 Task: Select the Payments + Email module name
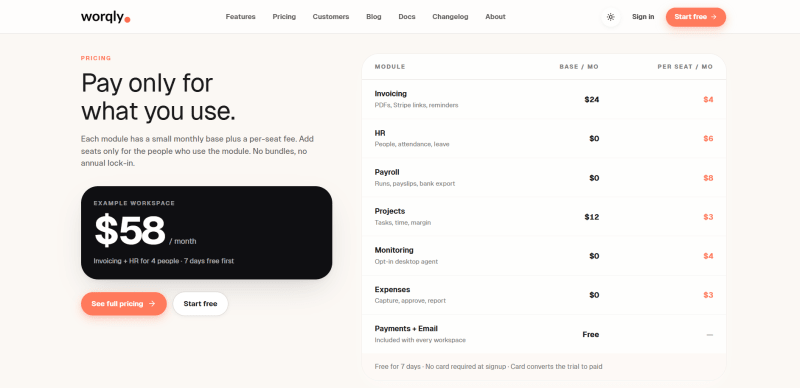click(406, 329)
